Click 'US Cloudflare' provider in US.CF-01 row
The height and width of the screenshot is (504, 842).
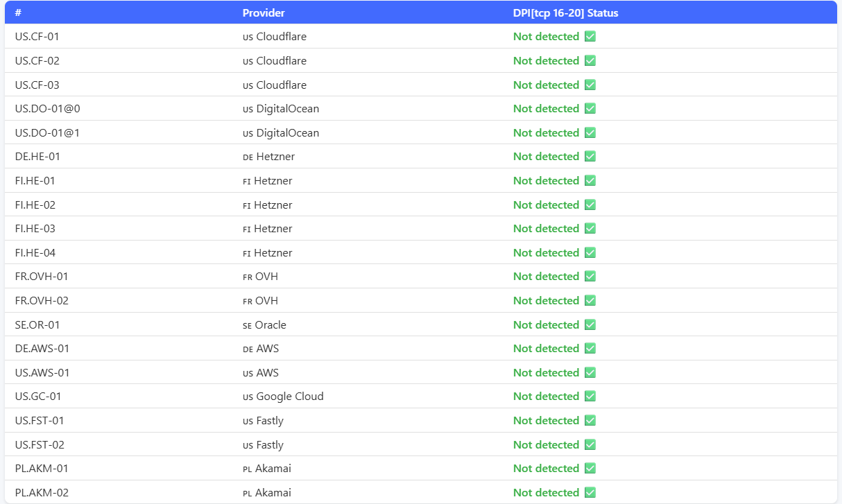coord(275,37)
